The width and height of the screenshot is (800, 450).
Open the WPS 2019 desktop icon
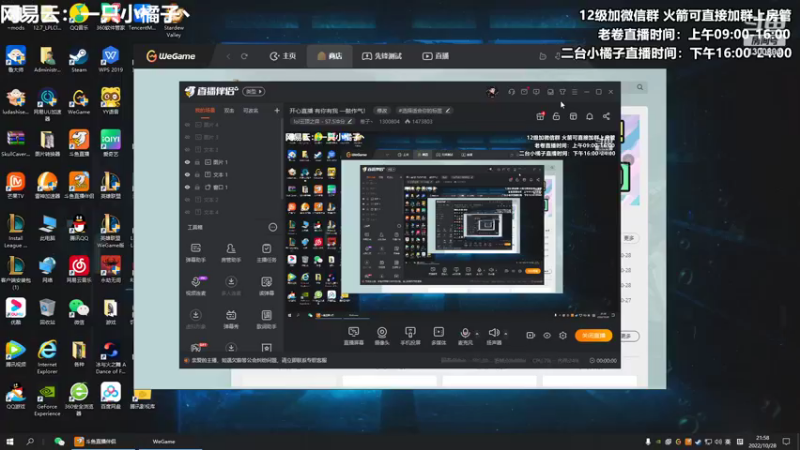pyautogui.click(x=110, y=59)
